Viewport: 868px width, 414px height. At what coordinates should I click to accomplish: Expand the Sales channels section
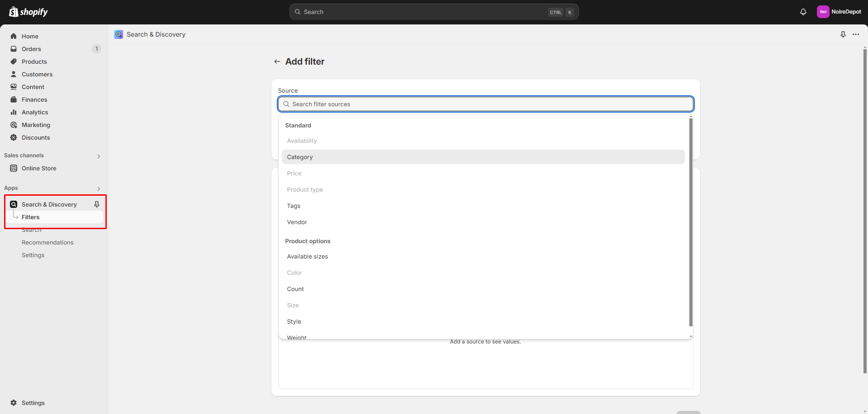coord(98,156)
